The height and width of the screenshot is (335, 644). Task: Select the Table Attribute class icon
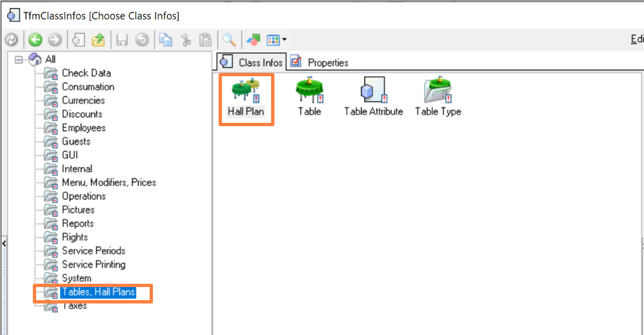pyautogui.click(x=374, y=97)
